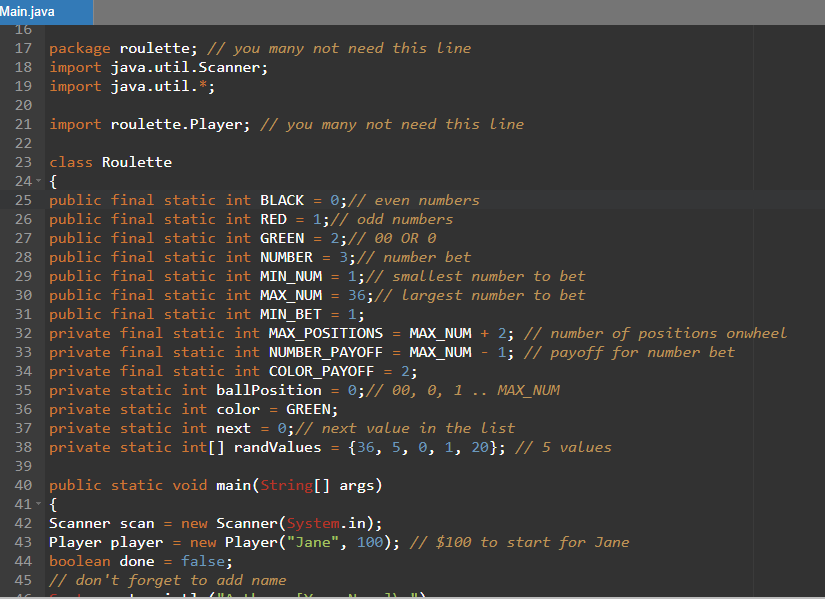Screen dimensions: 825x599
Task: Click the '// $100 to start for Jane' comment
Action: [x=519, y=542]
